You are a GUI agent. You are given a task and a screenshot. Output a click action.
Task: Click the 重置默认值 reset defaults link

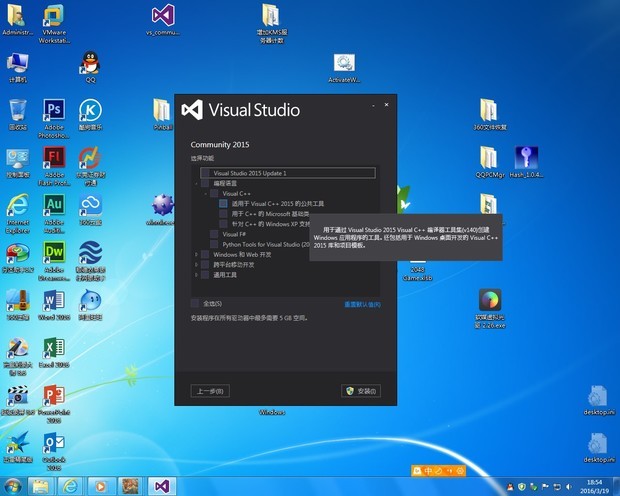(363, 305)
